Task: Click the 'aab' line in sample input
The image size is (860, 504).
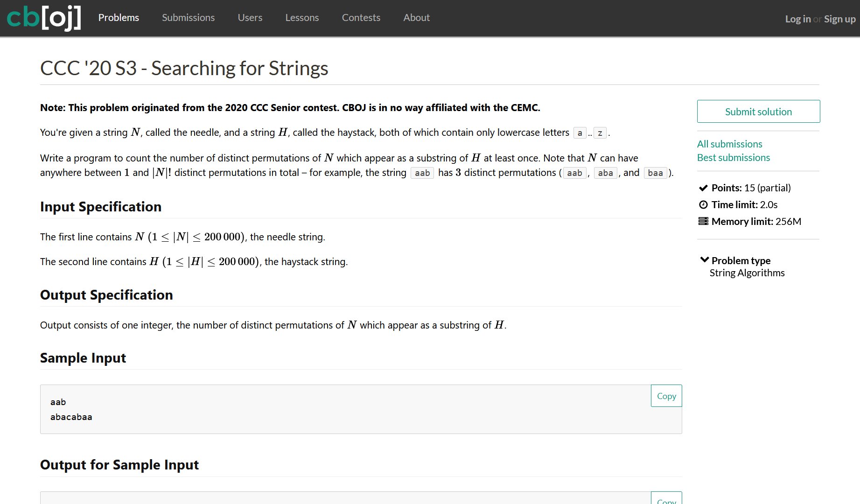Action: point(58,402)
